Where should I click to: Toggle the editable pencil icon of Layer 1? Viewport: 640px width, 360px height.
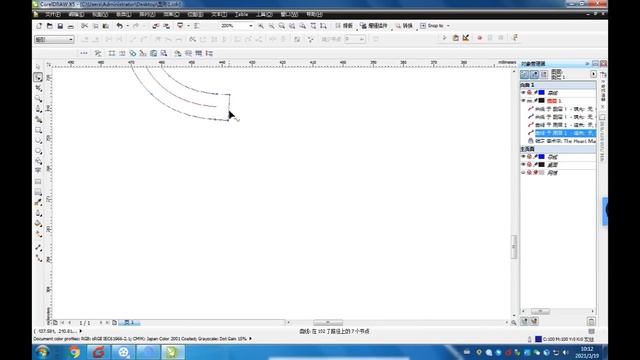point(536,100)
